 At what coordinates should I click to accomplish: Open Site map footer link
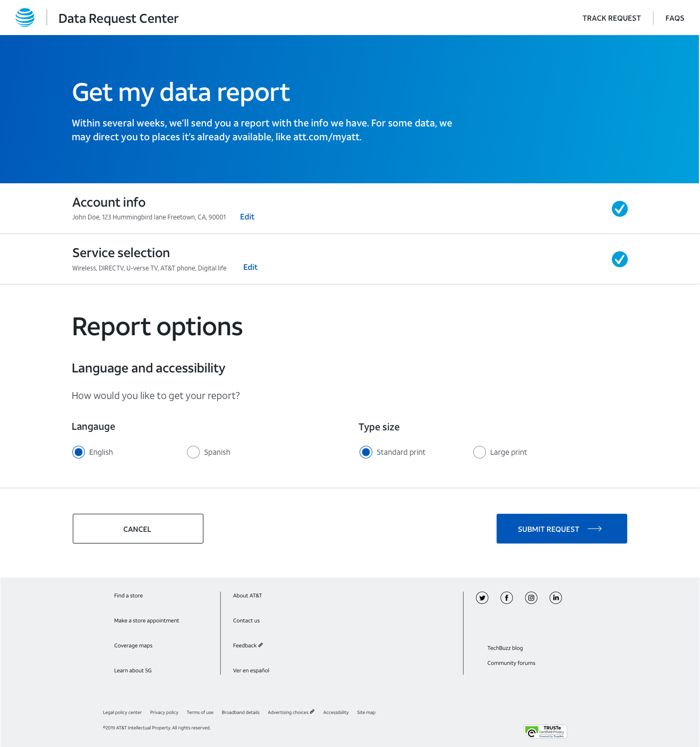point(366,712)
